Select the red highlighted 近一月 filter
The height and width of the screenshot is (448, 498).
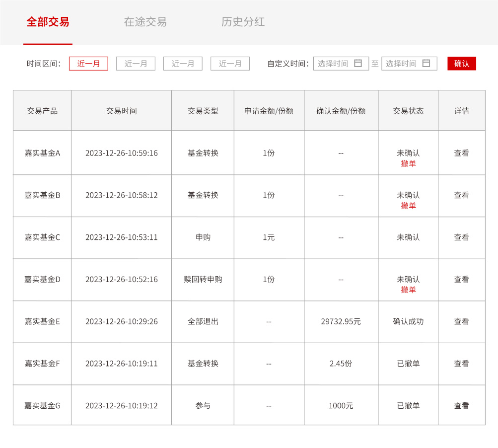coord(88,64)
